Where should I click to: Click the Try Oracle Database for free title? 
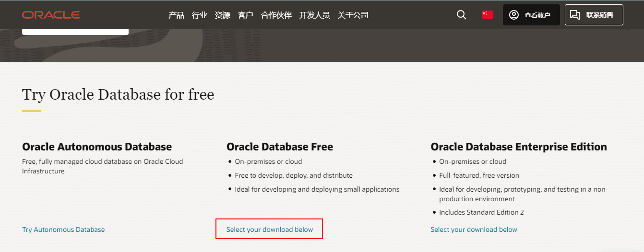point(118,94)
